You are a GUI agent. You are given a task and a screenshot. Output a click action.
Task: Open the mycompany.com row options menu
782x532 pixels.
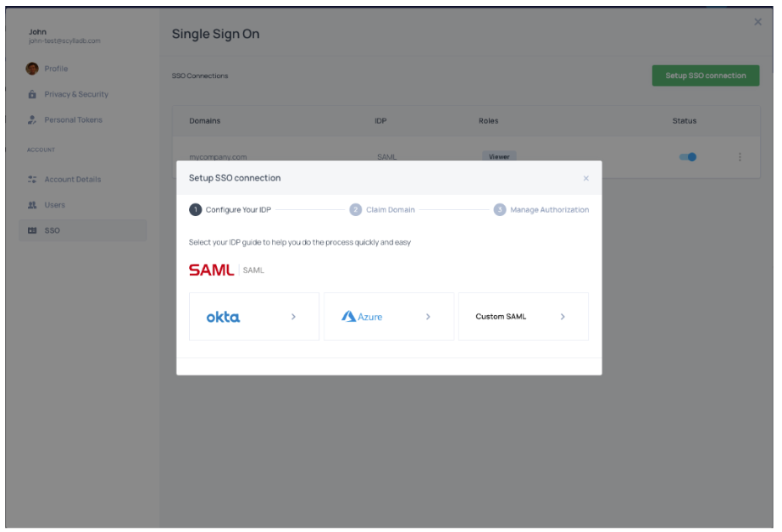pos(740,157)
